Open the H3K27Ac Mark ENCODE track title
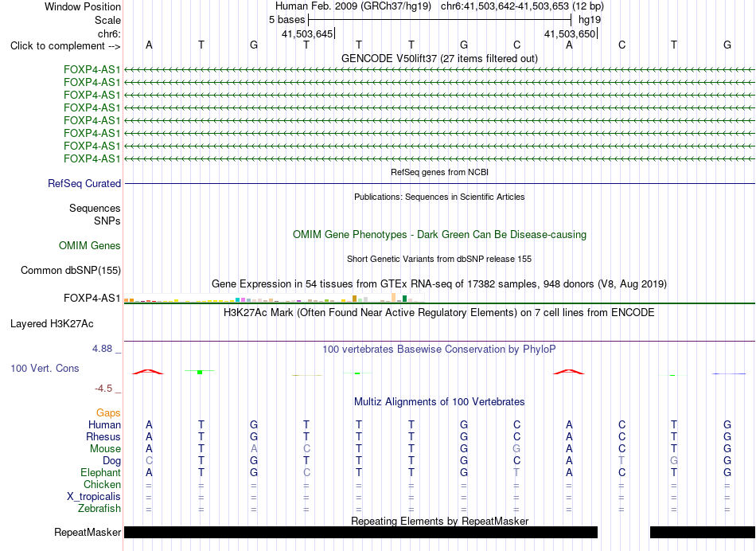 click(x=439, y=313)
